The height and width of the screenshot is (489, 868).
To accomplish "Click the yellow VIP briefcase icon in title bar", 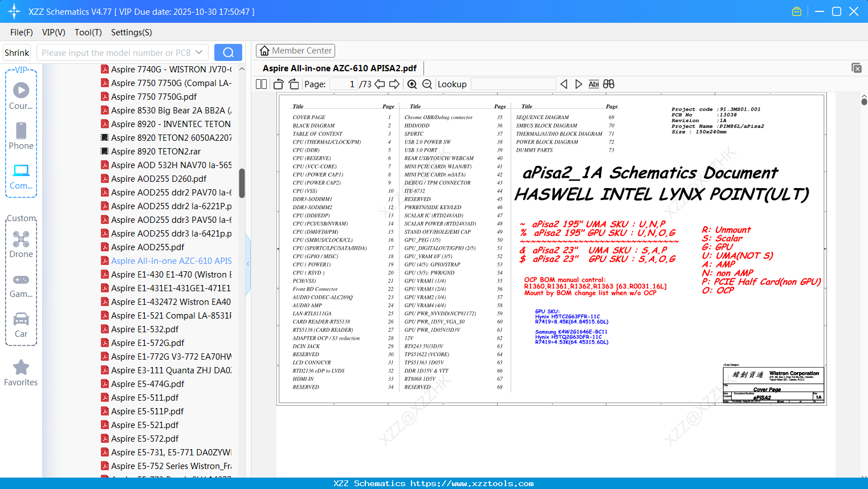I will [797, 11].
